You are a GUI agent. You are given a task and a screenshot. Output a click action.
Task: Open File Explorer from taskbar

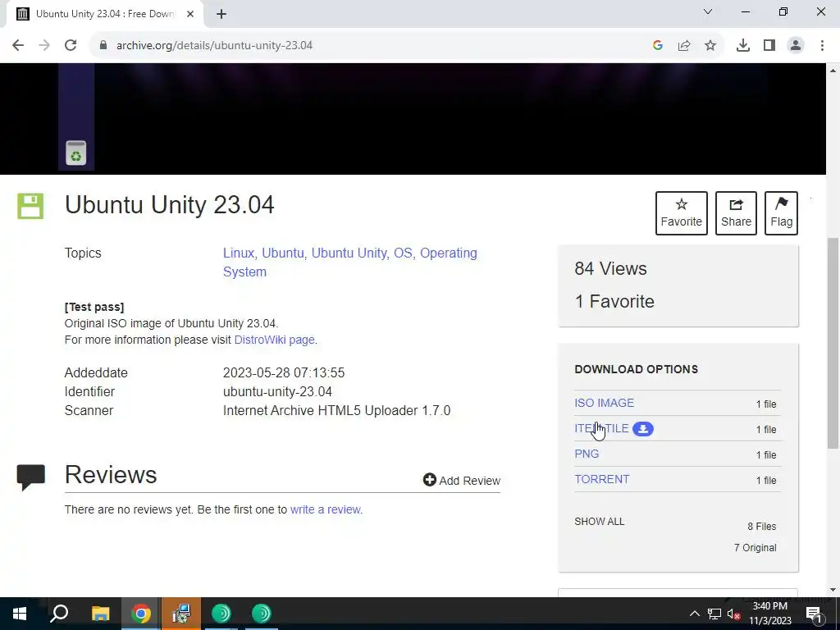point(100,614)
